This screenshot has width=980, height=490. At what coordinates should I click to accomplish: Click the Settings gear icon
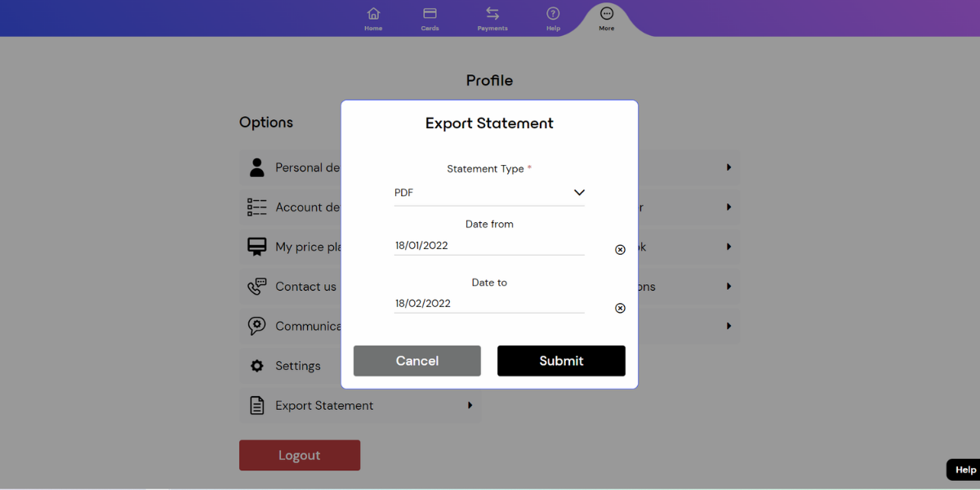pos(257,366)
